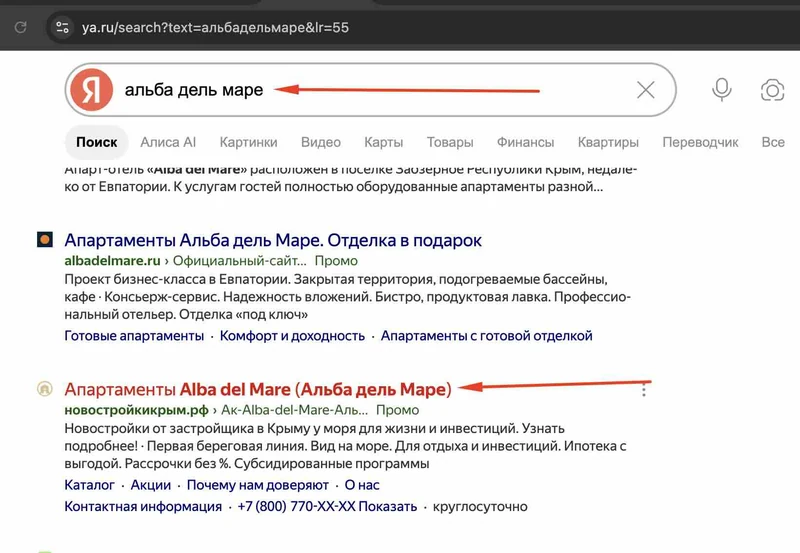Open Контактная информация link
Screen dimensions: 800x553
(x=143, y=507)
